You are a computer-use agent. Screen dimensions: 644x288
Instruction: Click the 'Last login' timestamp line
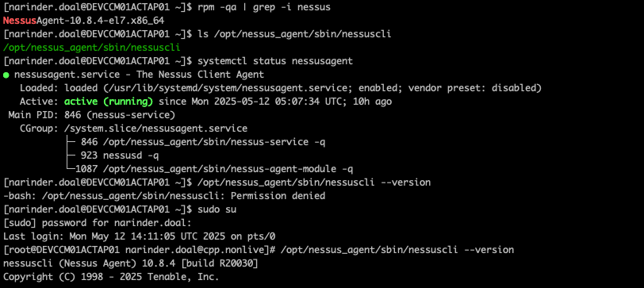(140, 236)
